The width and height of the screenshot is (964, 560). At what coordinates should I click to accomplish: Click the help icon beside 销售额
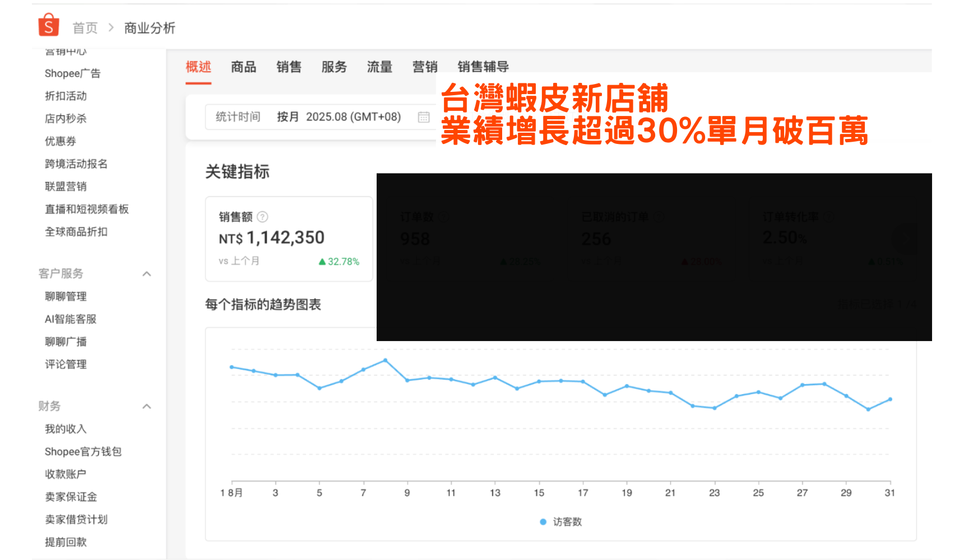[262, 217]
